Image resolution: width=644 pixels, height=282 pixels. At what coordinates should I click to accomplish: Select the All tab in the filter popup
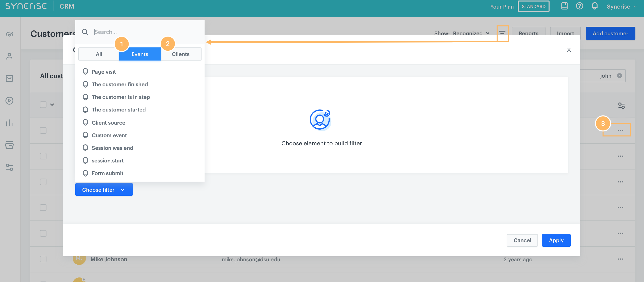click(x=98, y=54)
